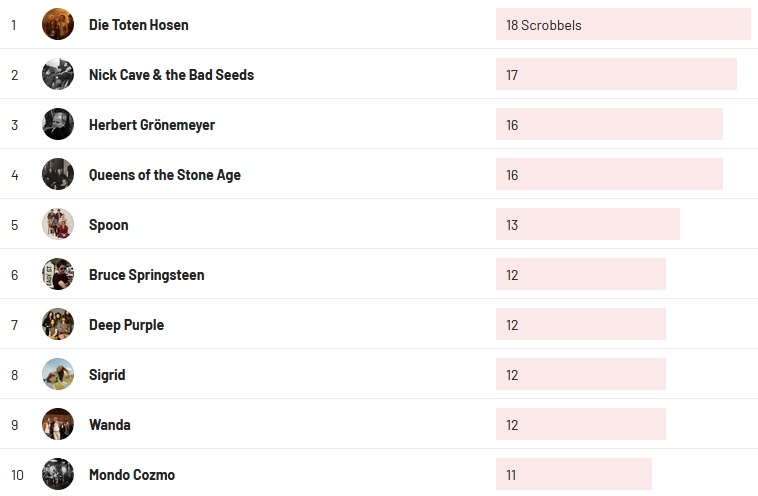
Task: Click Spoon's 13 scrobbles bar
Action: pos(587,225)
